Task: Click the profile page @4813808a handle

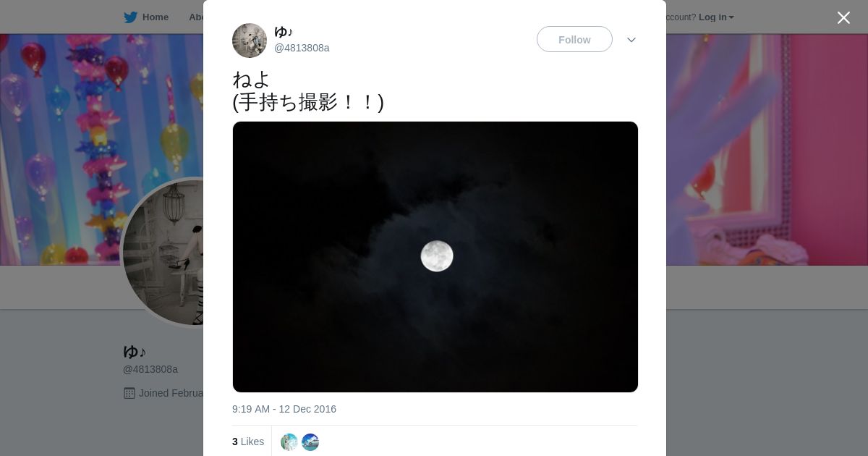Action: click(150, 369)
